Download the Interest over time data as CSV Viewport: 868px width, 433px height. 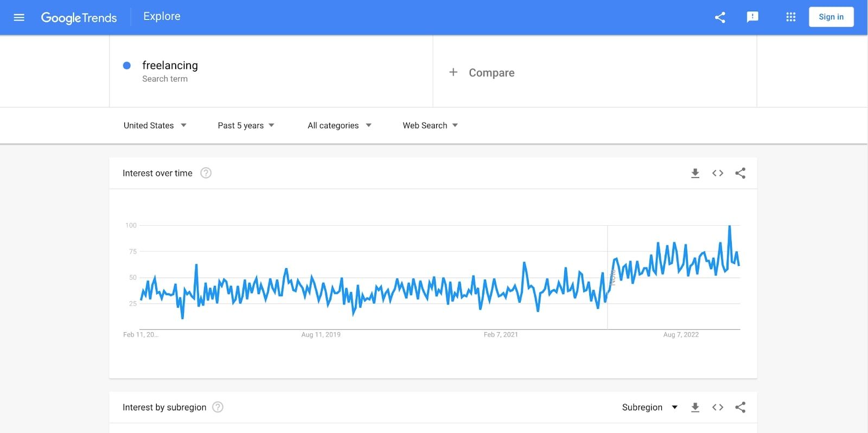point(695,173)
